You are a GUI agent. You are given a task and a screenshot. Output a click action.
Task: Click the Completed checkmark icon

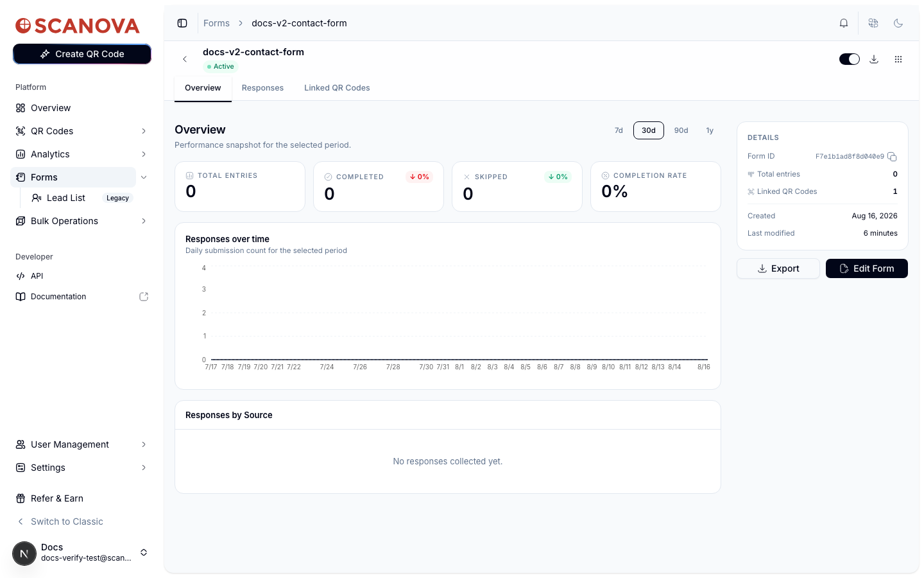pyautogui.click(x=328, y=177)
